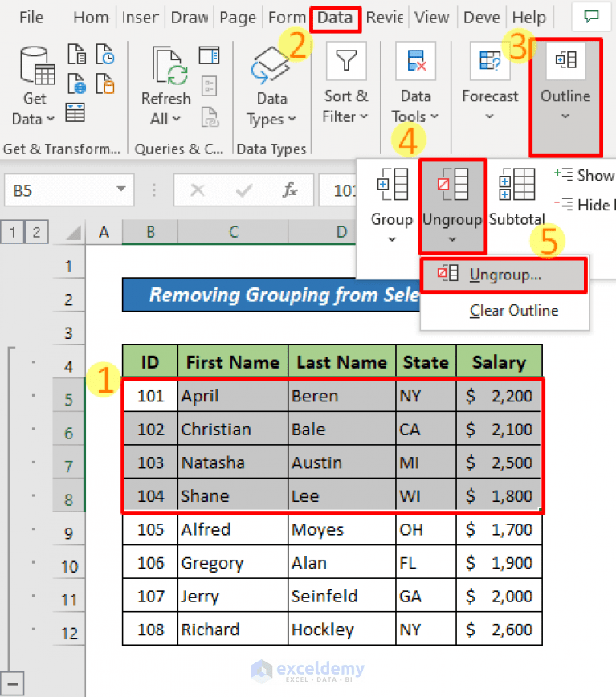Screen dimensions: 616x697
Task: Expand the Sort & Filter dropdown
Action: pos(364,116)
